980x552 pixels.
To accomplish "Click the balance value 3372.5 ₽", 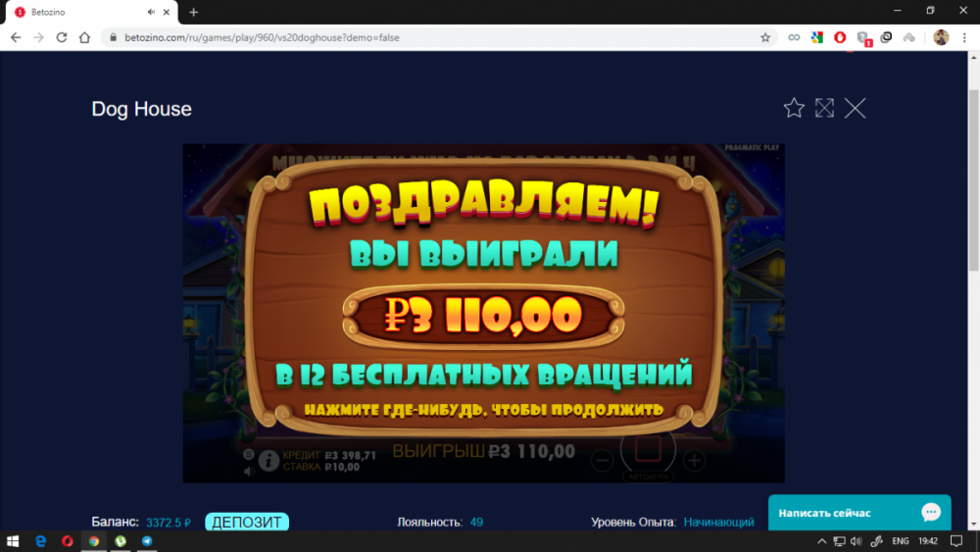I will pos(169,523).
